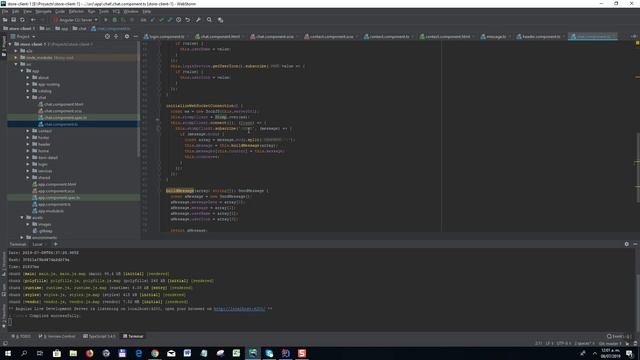
Task: Open Search Everywhere magnifier icon
Action: [209, 20]
